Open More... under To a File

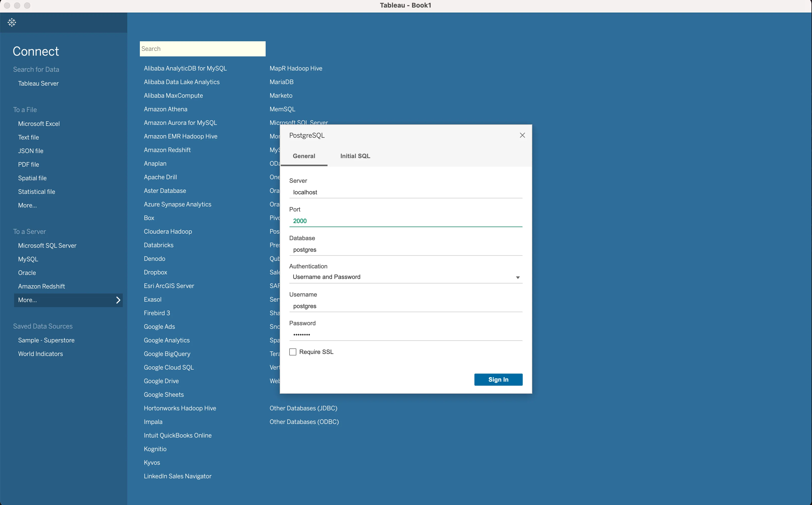27,205
